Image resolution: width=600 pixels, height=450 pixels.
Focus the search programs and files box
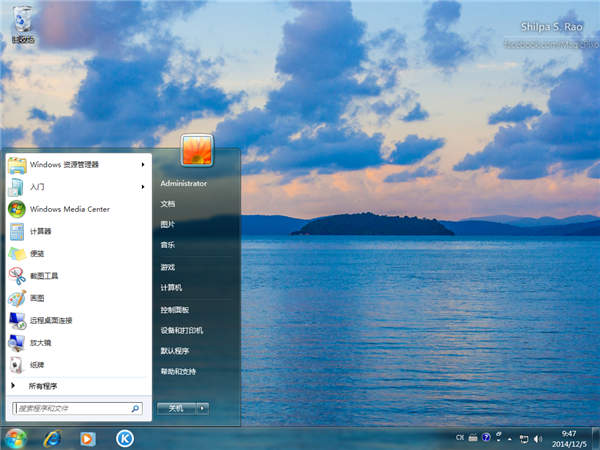[70, 408]
